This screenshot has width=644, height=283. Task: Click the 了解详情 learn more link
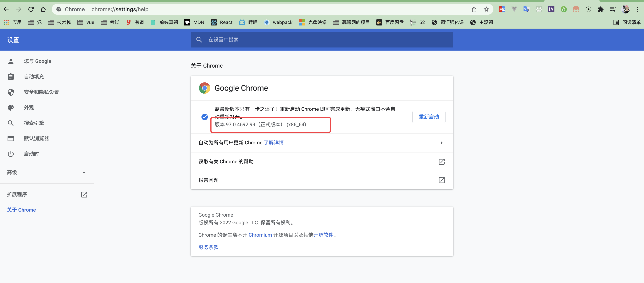[274, 142]
